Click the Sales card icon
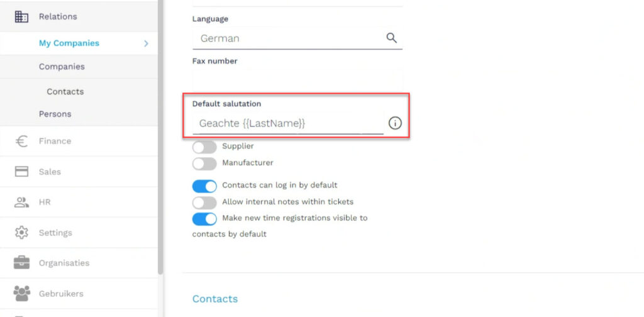 tap(21, 172)
